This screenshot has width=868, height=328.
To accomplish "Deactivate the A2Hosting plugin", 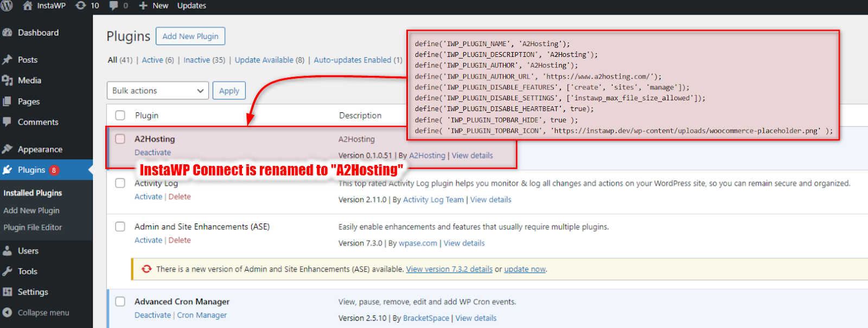I will tap(152, 153).
